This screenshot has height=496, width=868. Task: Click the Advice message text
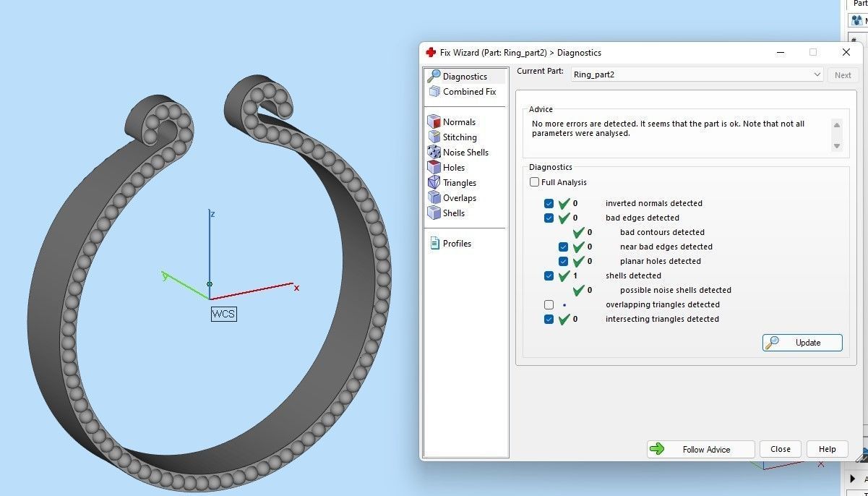[668, 129]
